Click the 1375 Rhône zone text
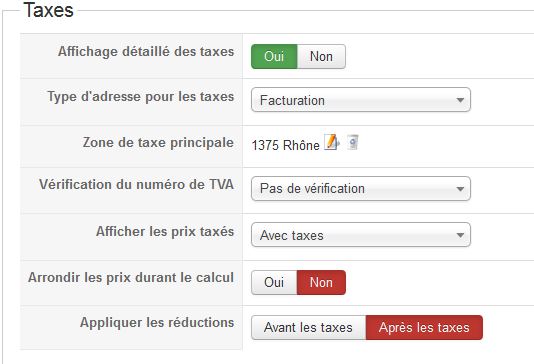 (x=285, y=145)
